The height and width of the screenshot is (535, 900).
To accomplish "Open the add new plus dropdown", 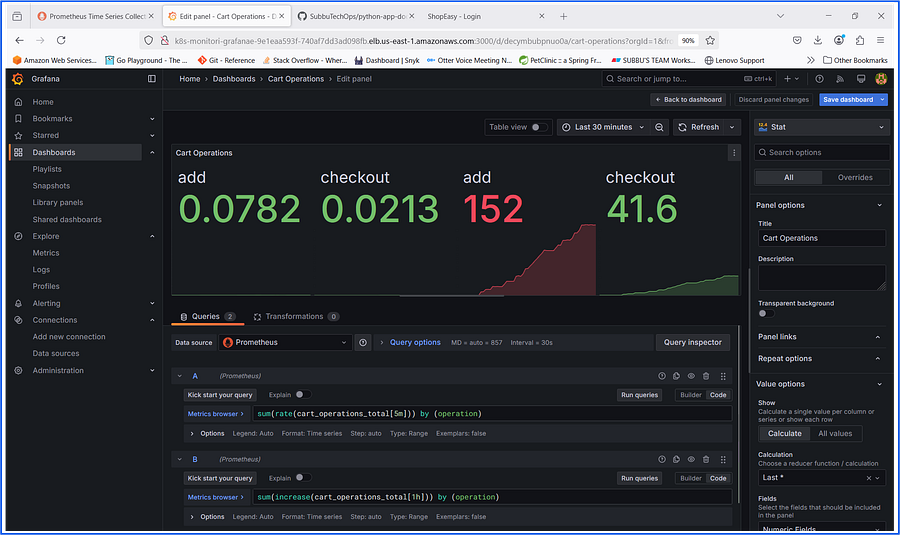I will [792, 79].
